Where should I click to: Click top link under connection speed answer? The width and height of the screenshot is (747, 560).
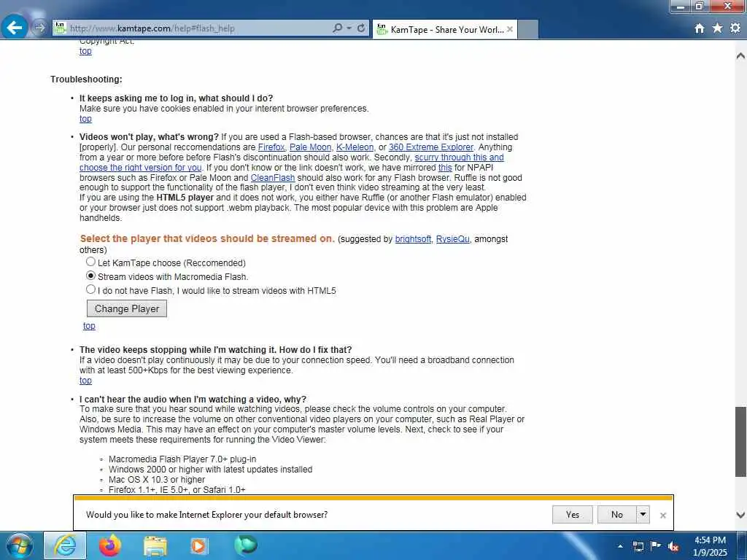pyautogui.click(x=85, y=381)
